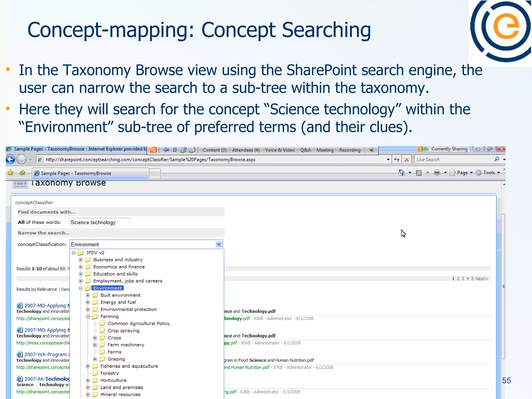Expand the Education and skills node

pyautogui.click(x=81, y=274)
